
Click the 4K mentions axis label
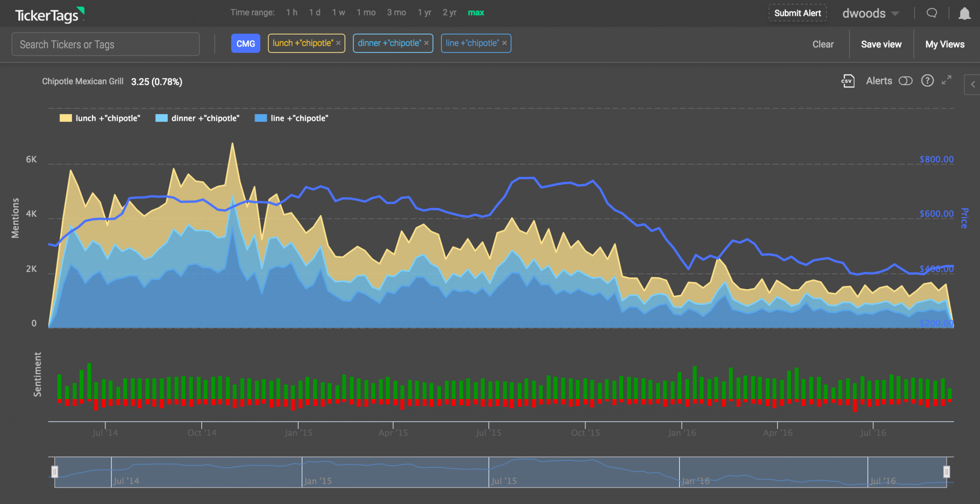pyautogui.click(x=31, y=214)
